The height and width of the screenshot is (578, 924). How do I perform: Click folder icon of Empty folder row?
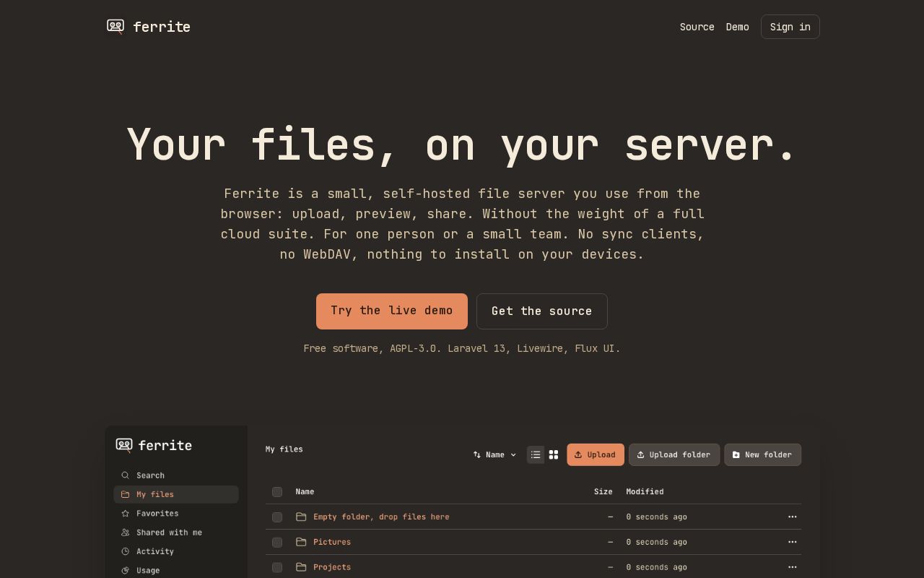[x=301, y=517]
